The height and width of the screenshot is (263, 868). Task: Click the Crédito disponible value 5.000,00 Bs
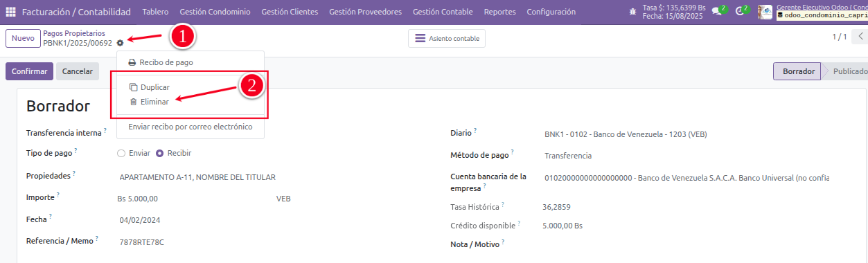click(x=563, y=226)
